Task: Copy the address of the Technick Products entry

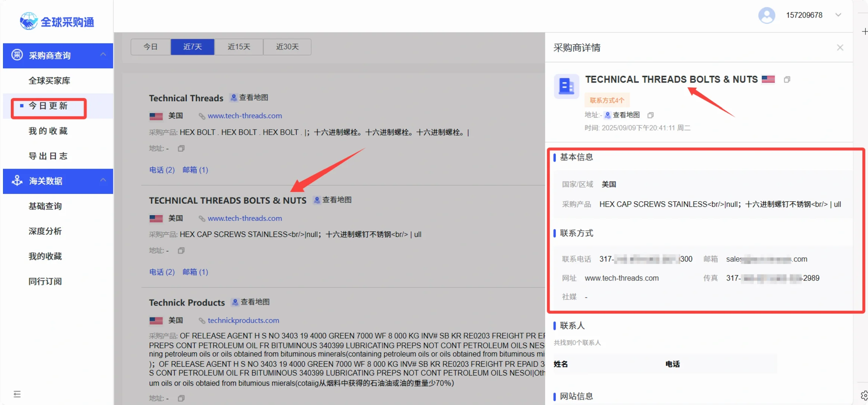Action: coord(181,398)
